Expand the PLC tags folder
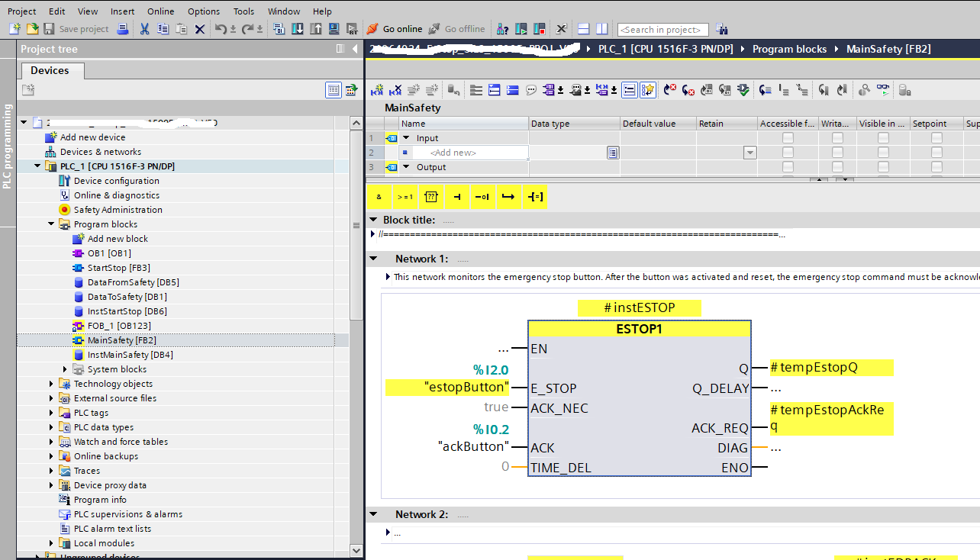Viewport: 980px width, 560px height. pos(51,413)
